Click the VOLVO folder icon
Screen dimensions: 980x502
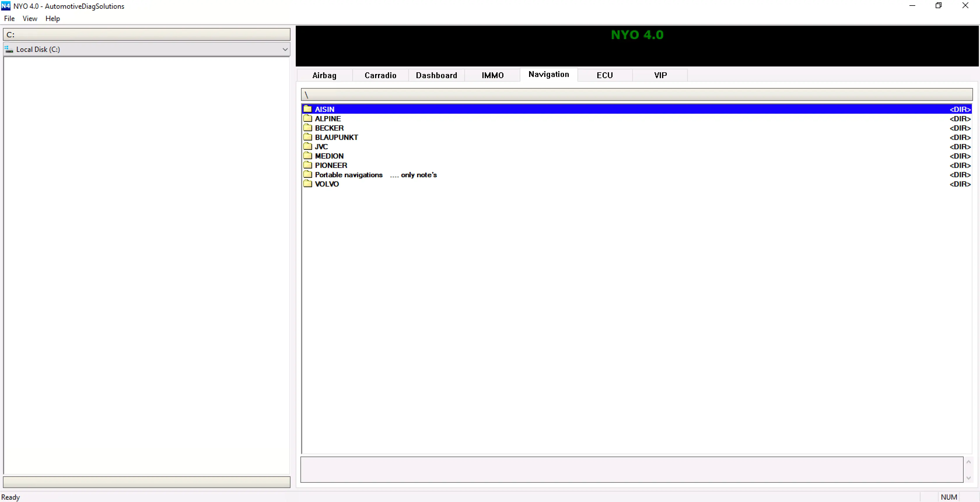click(x=307, y=184)
